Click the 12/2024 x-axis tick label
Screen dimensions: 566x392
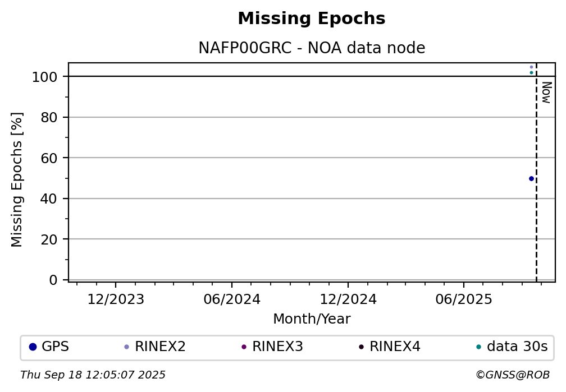348,299
